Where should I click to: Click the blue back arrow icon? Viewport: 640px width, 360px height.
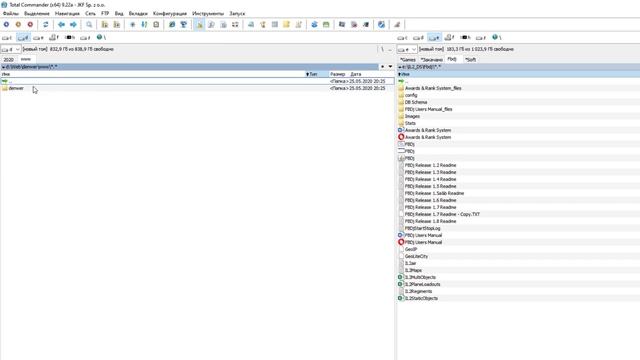coord(61,24)
